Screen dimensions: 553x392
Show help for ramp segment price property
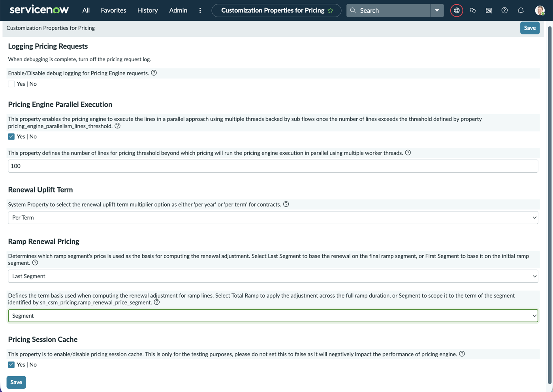pos(35,263)
